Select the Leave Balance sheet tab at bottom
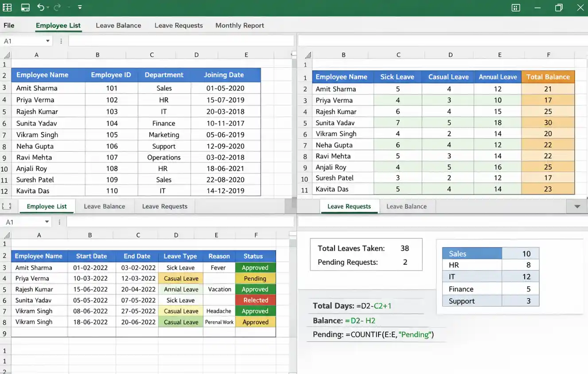The image size is (588, 374). (105, 206)
